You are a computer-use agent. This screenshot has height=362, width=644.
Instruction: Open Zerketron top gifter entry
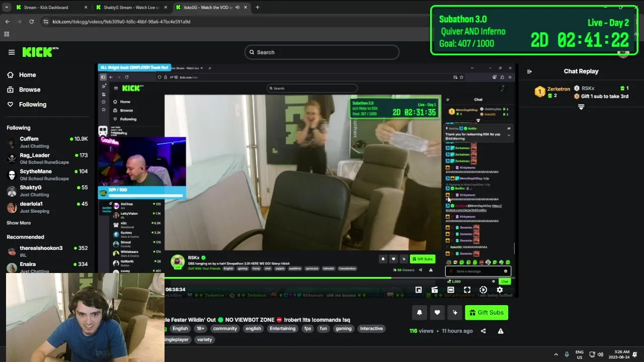[552, 92]
